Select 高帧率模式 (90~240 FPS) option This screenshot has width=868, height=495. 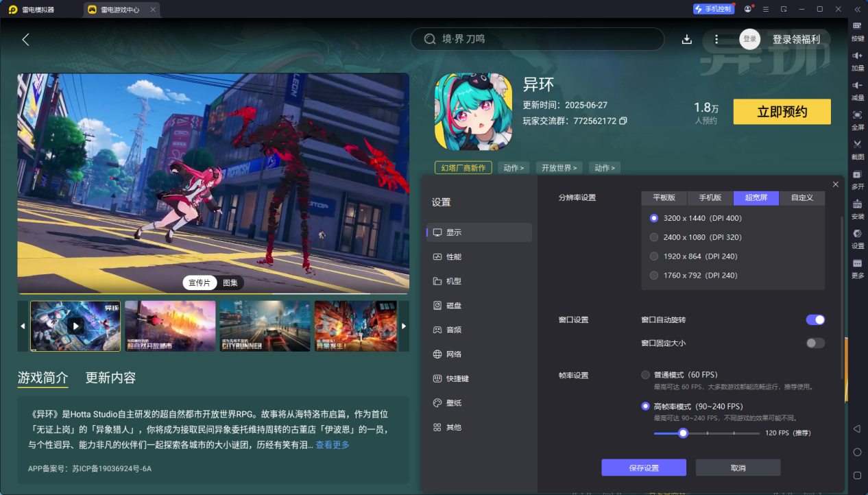click(692, 406)
